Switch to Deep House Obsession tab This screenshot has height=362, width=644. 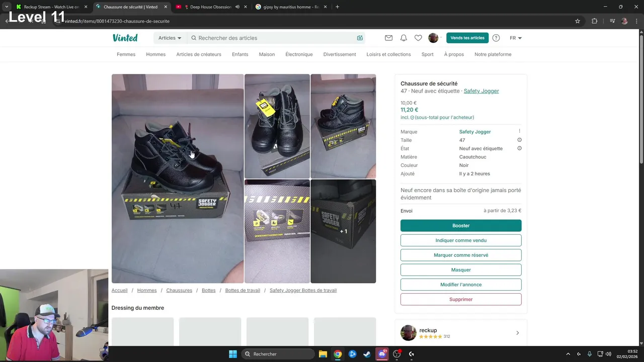click(210, 7)
